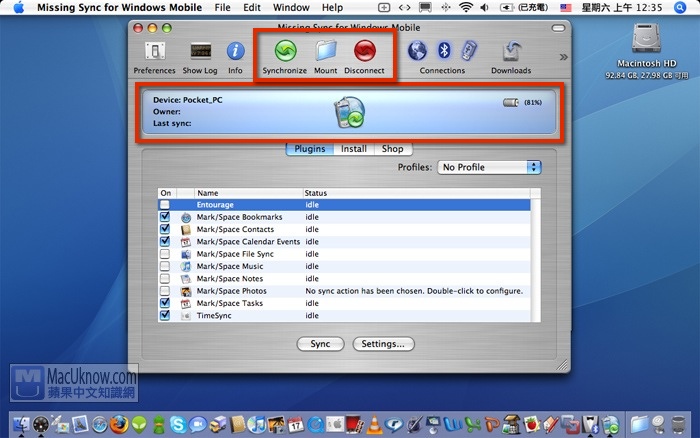Click the 'No sync action has been chosen' status
The width and height of the screenshot is (700, 438).
pyautogui.click(x=414, y=291)
